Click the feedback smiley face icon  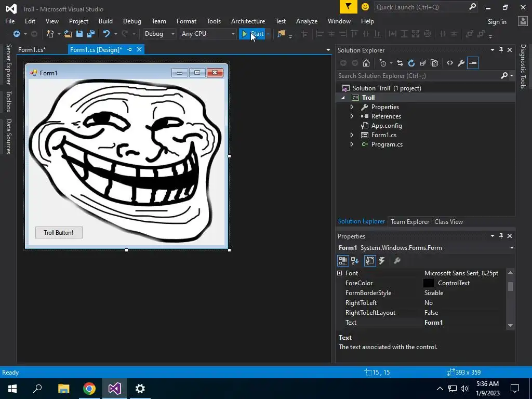(365, 7)
